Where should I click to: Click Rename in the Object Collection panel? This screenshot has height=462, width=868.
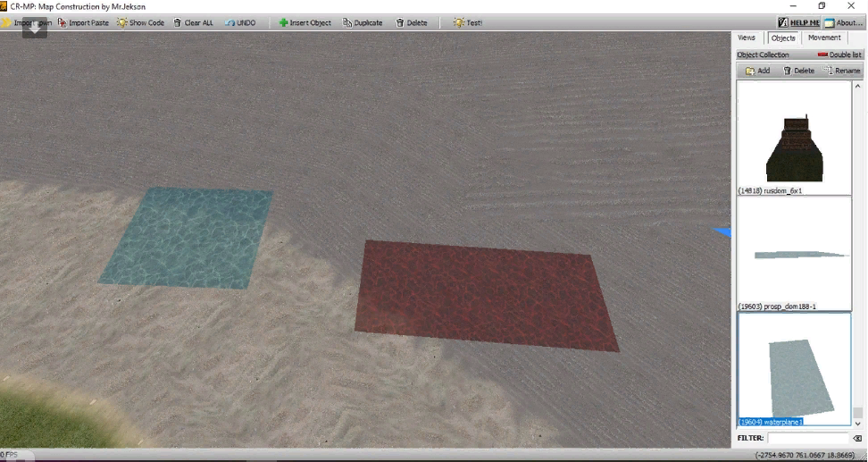point(841,71)
